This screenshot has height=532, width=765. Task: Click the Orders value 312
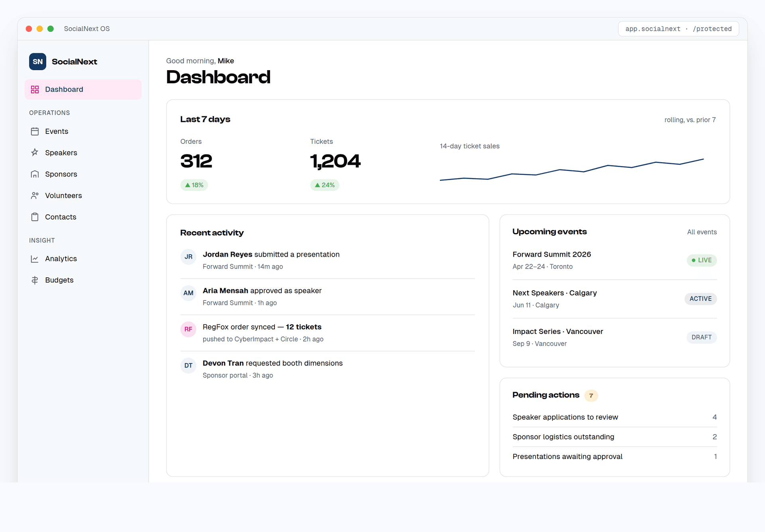pyautogui.click(x=196, y=161)
